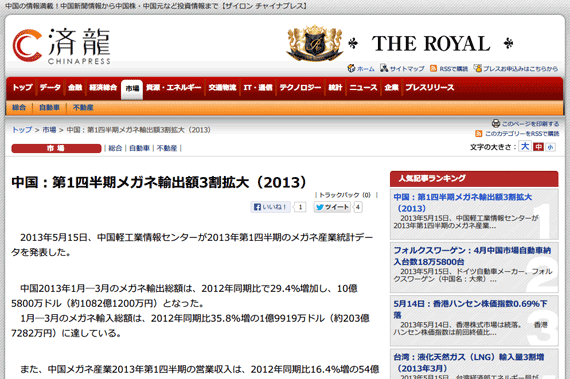
Task: Open プレスお申込みはこちらから link
Action: [x=521, y=69]
